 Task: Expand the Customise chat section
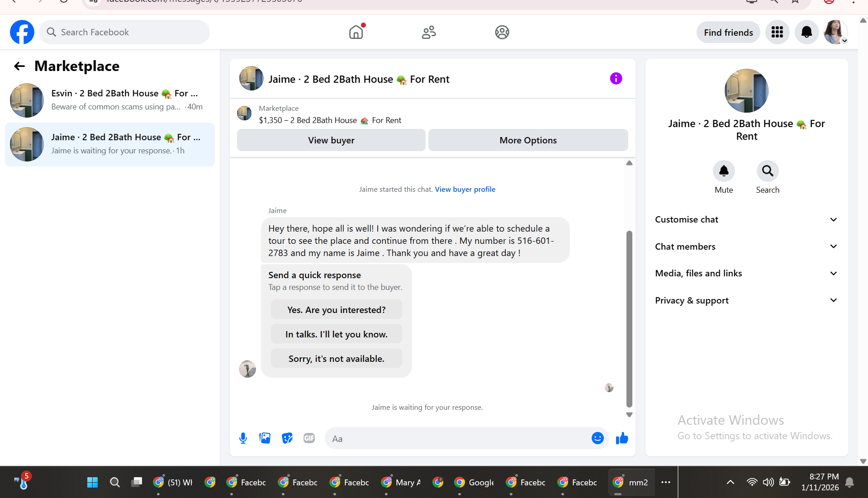point(746,219)
